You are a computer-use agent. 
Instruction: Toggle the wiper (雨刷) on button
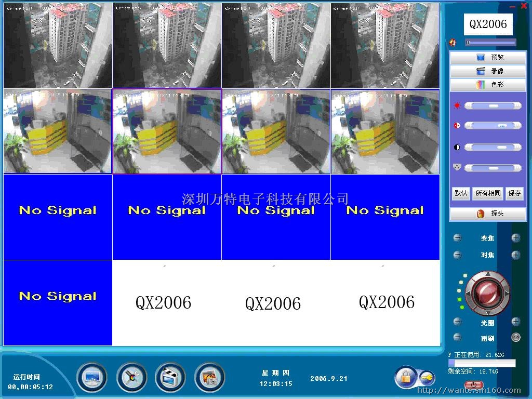(x=515, y=338)
